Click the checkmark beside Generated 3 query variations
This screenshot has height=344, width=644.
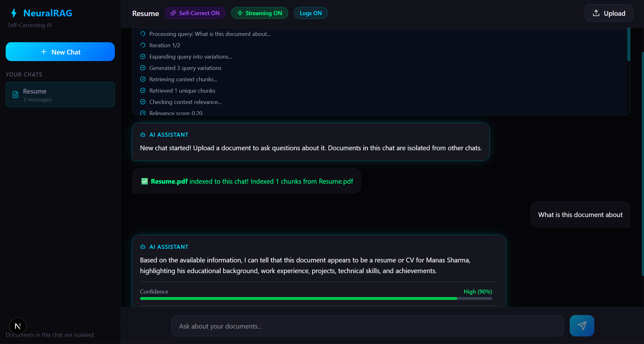tap(143, 68)
